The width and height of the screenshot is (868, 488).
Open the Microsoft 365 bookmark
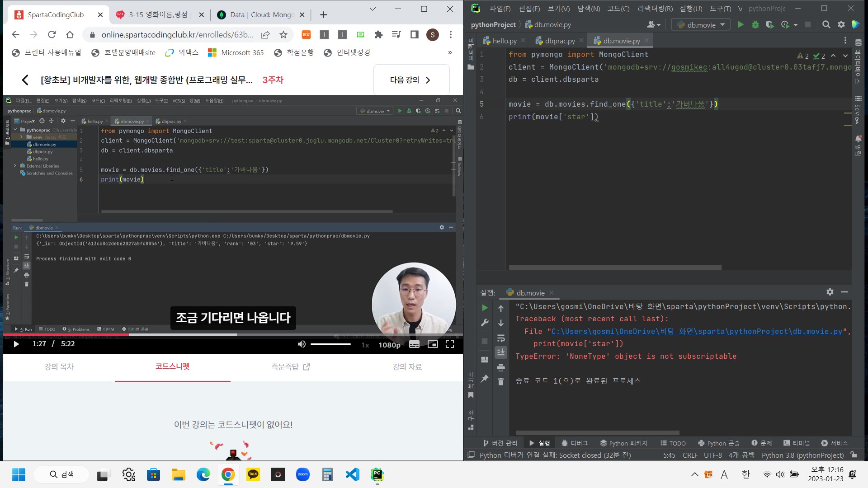pos(236,52)
